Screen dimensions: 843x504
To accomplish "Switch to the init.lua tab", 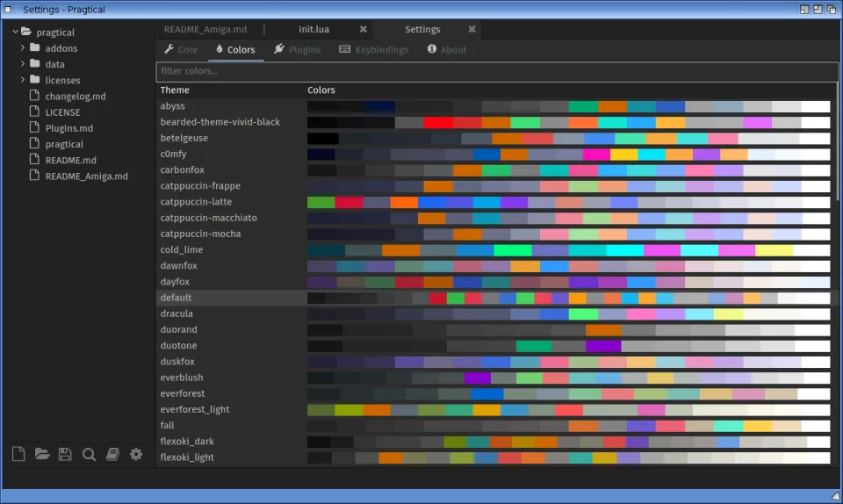I will [x=314, y=29].
